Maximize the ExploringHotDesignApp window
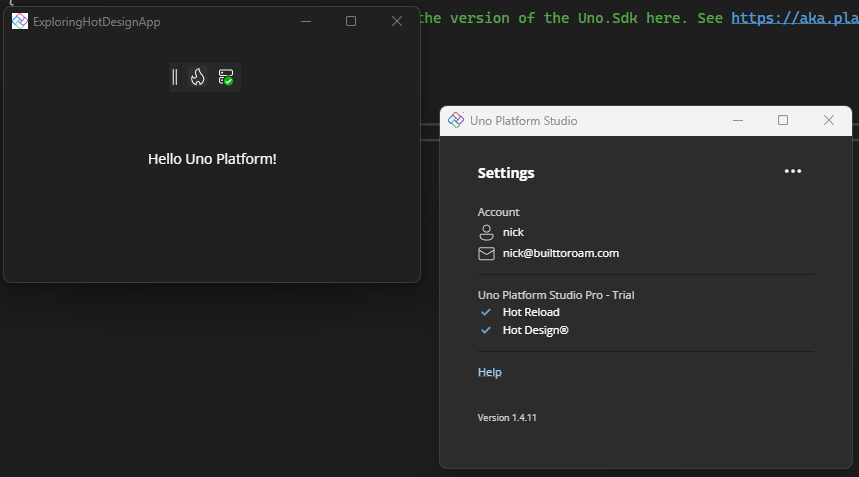Viewport: 859px width, 477px height. (x=351, y=21)
